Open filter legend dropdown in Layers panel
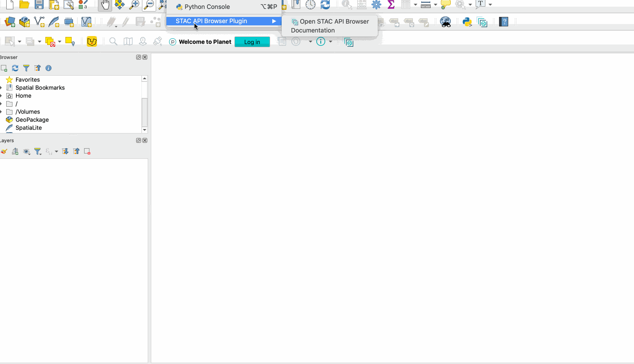 point(38,151)
